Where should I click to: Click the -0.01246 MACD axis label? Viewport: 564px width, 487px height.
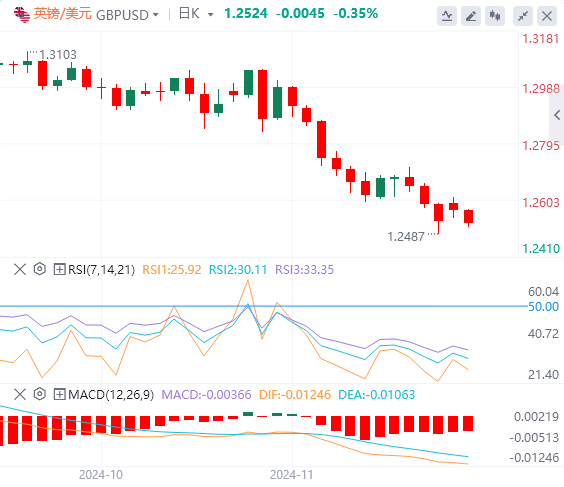[534, 458]
